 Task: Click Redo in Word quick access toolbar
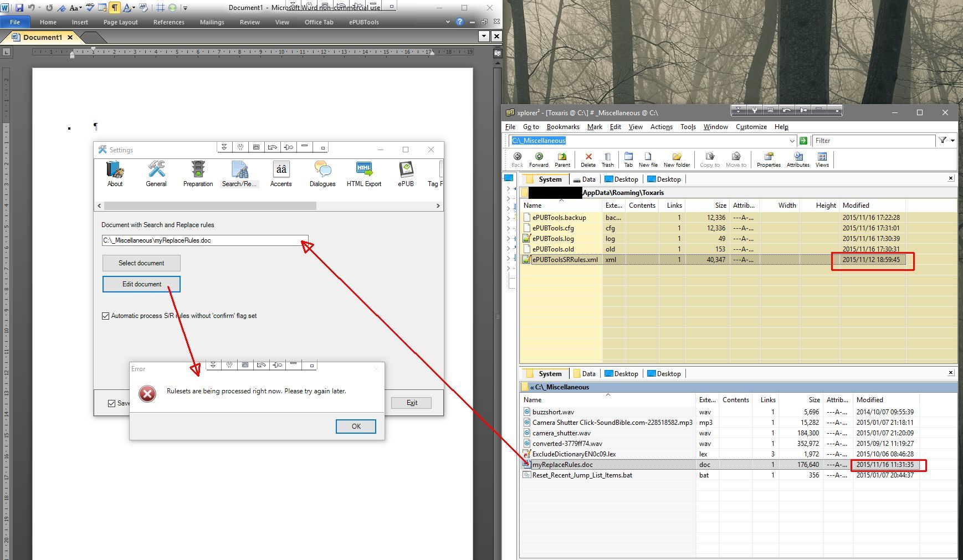point(49,8)
